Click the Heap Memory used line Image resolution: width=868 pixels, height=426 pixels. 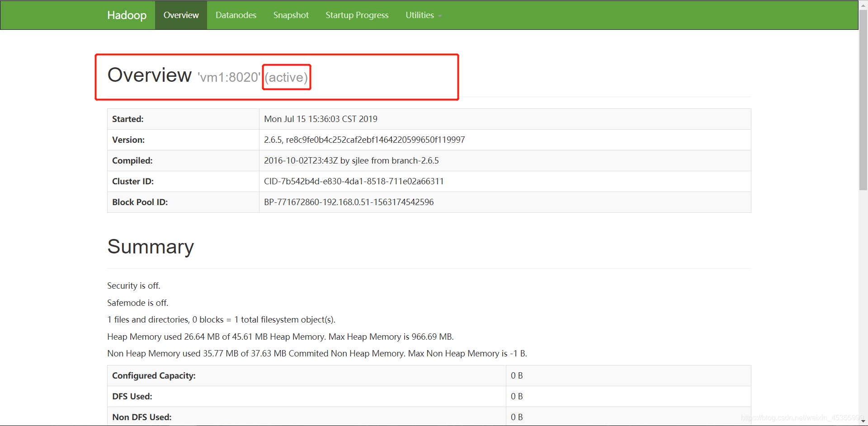280,337
